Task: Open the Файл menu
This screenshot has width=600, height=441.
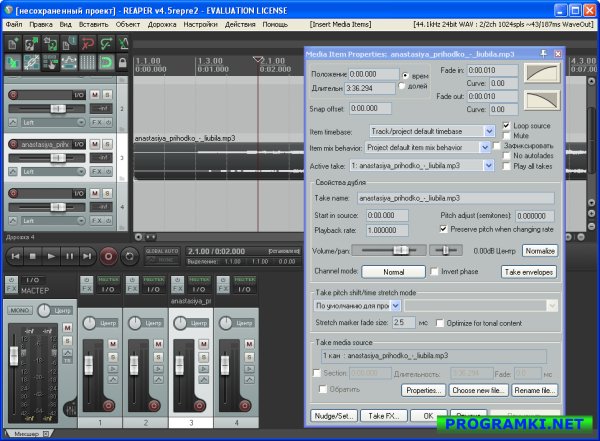Action: coord(14,24)
